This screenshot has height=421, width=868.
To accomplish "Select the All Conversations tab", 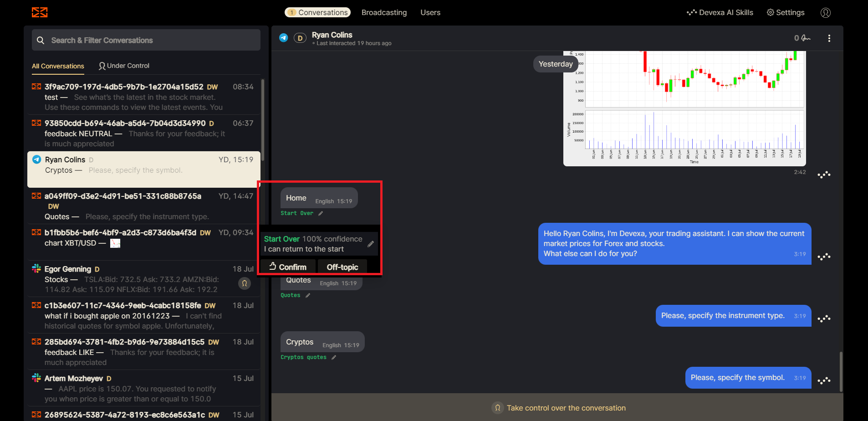I will pos(58,66).
